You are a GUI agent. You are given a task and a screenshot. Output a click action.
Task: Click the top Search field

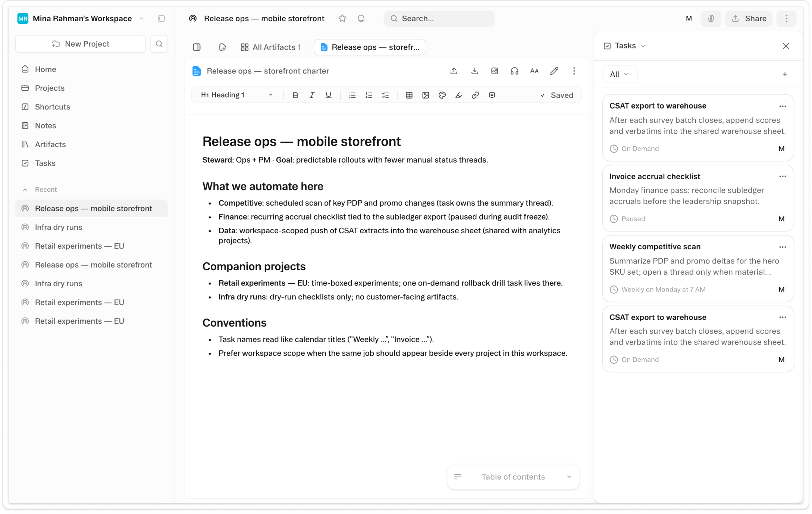tap(439, 18)
